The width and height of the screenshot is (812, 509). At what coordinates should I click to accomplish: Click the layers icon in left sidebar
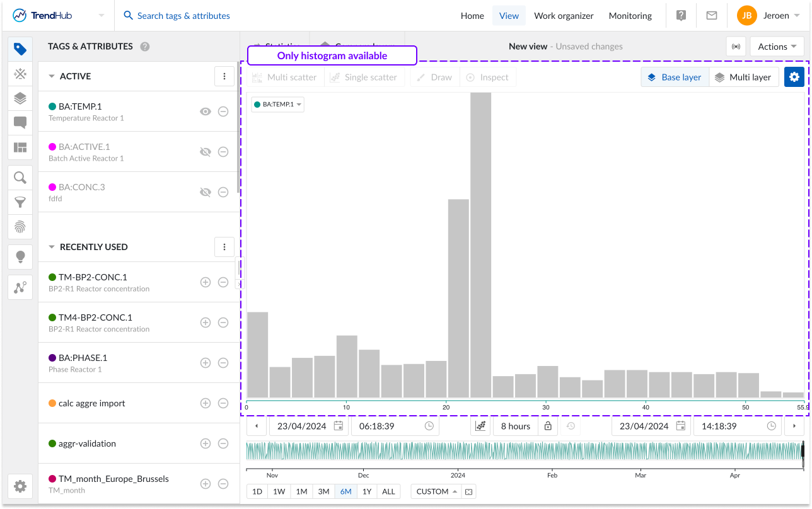tap(20, 98)
